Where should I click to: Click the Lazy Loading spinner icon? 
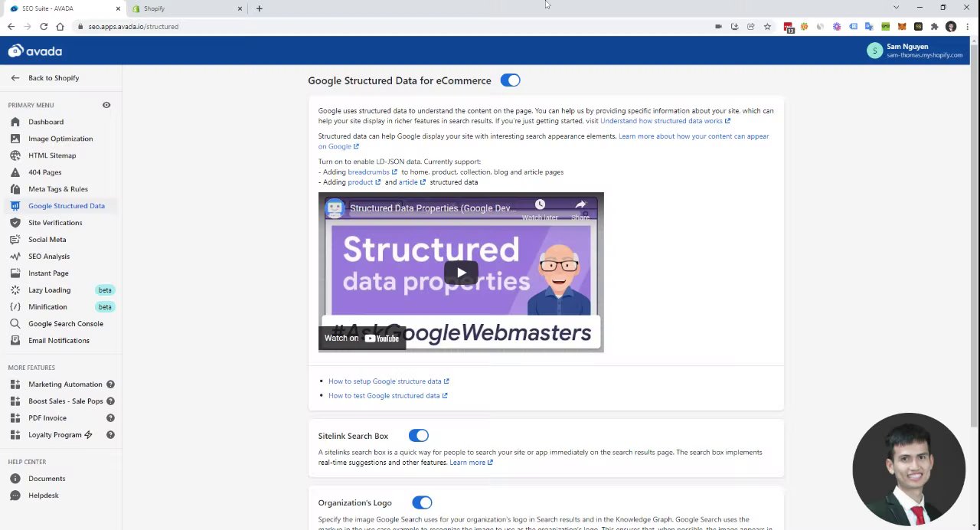coord(15,290)
